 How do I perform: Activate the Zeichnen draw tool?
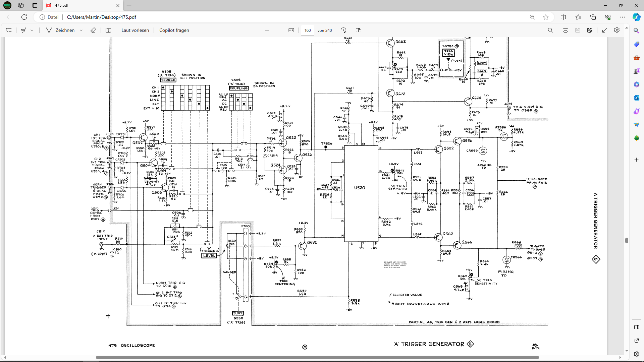[x=60, y=30]
